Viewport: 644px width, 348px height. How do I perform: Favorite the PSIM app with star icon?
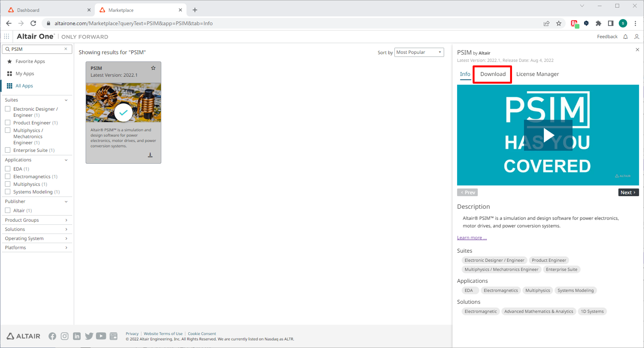pyautogui.click(x=153, y=68)
